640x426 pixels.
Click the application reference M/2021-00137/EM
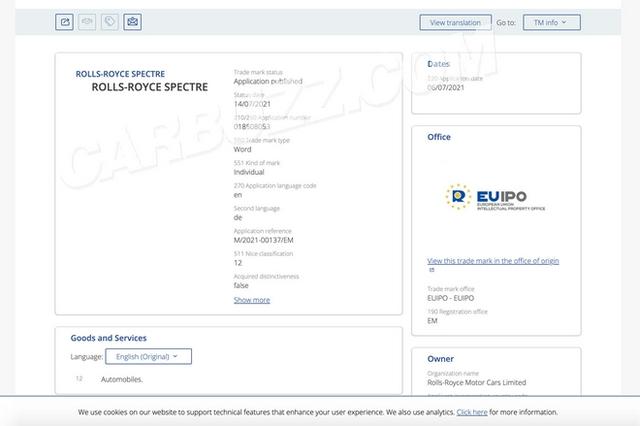point(263,240)
